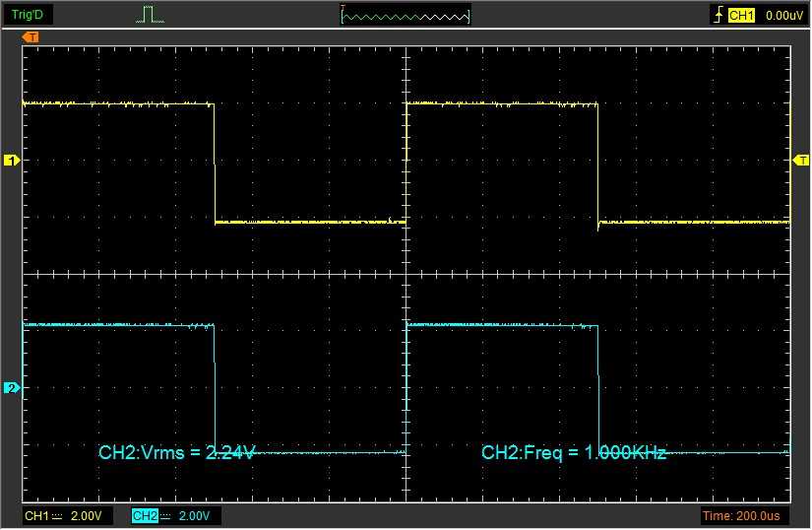The image size is (812, 530).
Task: Click the CH1 DC coupling symbol
Action: pyautogui.click(x=57, y=516)
